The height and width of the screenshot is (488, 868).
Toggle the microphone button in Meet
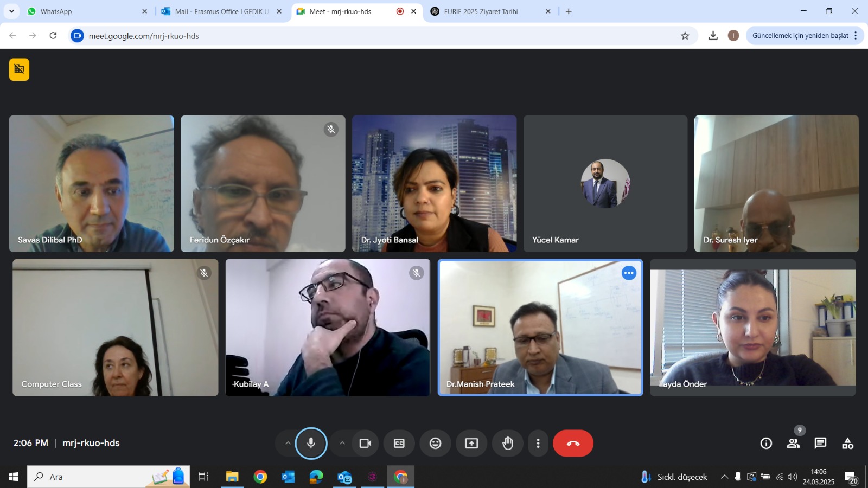[311, 443]
